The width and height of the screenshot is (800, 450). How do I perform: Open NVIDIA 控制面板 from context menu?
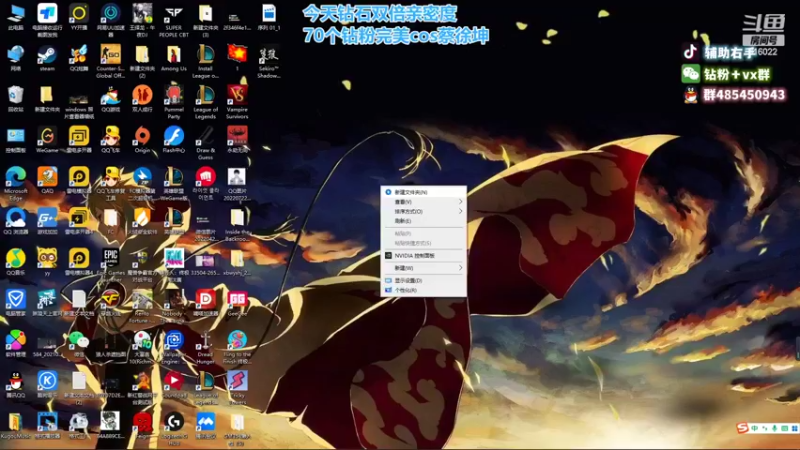423,256
